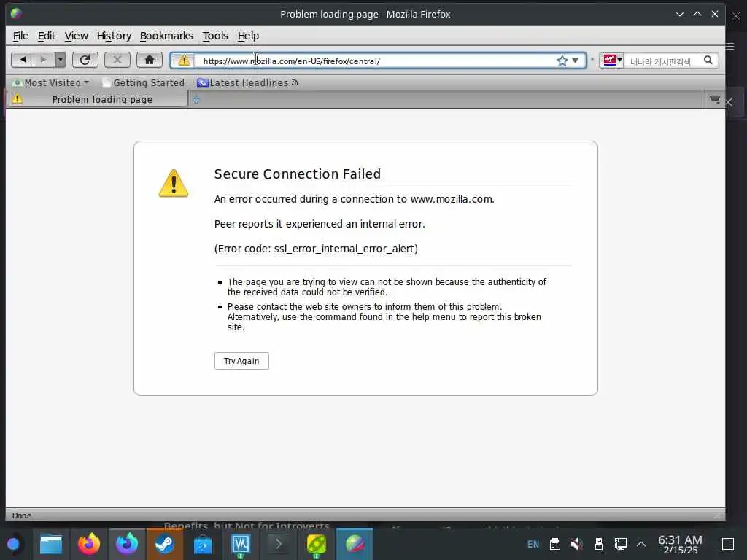Click the Done status bar text
This screenshot has height=560, width=747.
21,516
